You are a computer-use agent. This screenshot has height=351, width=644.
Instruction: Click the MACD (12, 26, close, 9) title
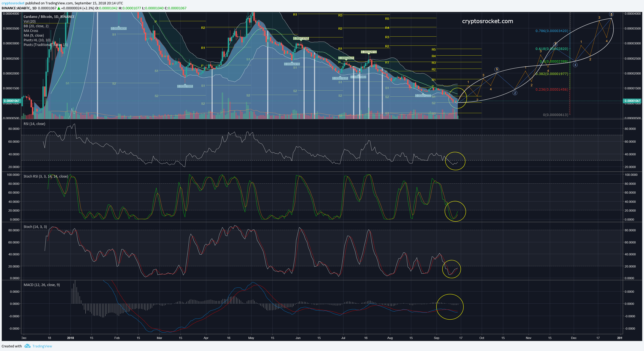pos(42,285)
